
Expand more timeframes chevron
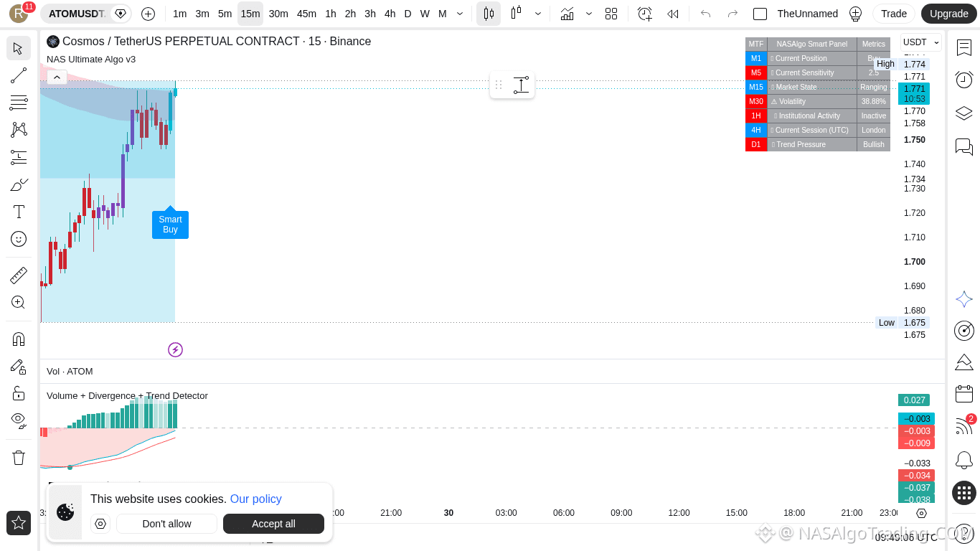[x=460, y=14]
